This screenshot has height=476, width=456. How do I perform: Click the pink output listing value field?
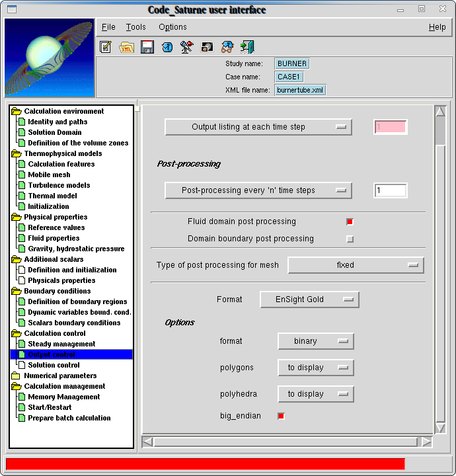coord(391,127)
